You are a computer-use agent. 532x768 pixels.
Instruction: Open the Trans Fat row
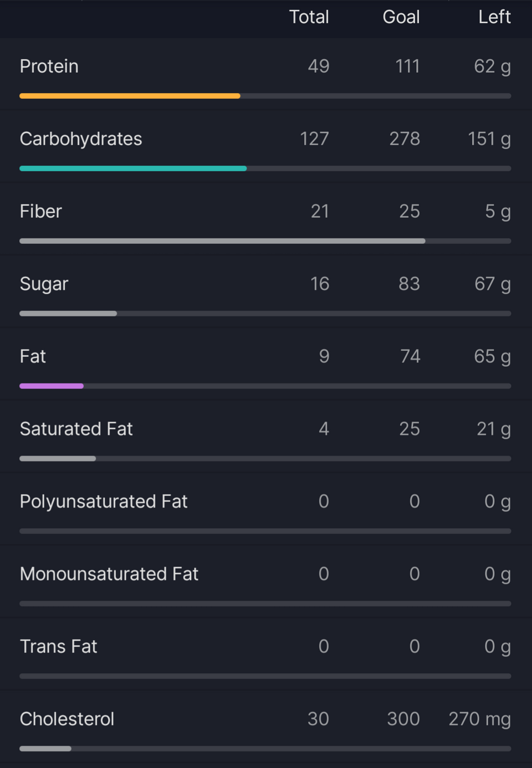tap(266, 654)
